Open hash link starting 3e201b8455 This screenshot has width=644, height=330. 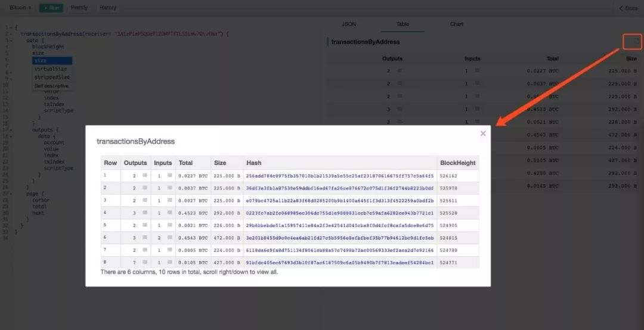[x=340, y=237]
